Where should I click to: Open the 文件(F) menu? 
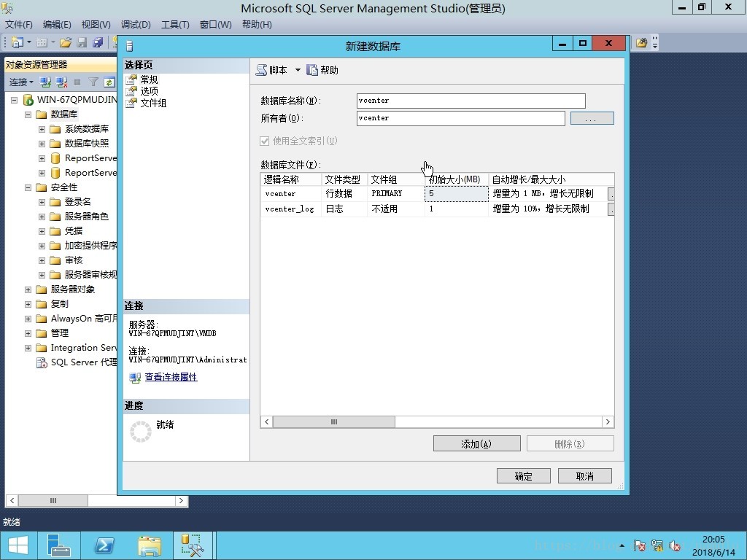(18, 25)
